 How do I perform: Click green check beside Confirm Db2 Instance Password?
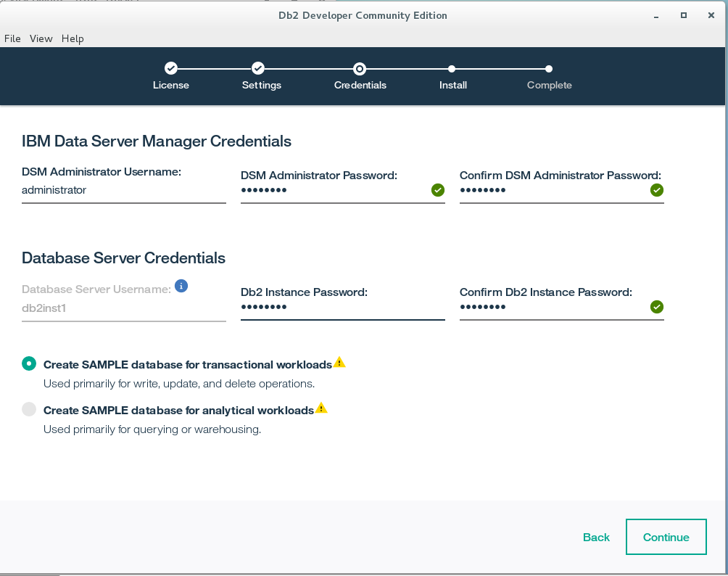[657, 307]
